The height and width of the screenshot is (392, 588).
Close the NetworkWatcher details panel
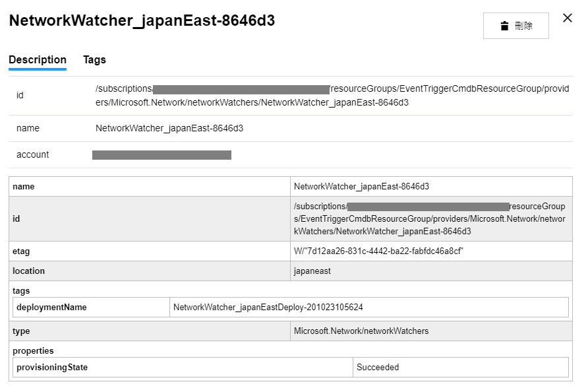[x=568, y=18]
